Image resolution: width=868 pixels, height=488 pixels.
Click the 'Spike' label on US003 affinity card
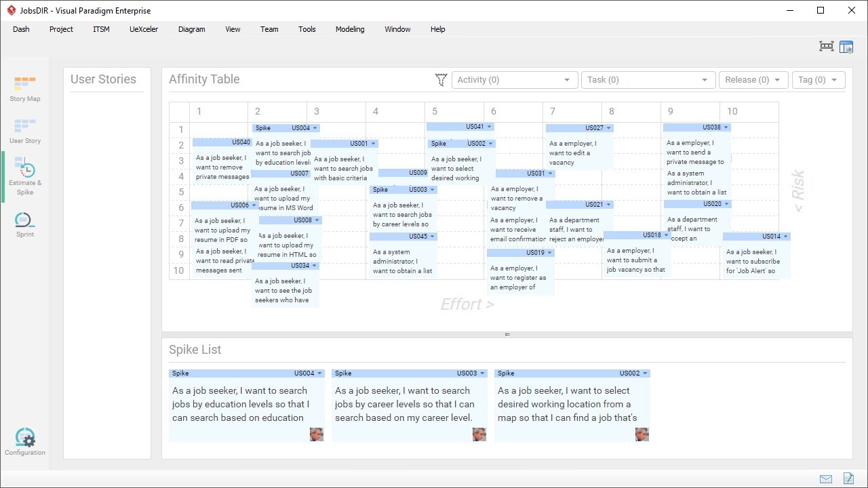[380, 190]
